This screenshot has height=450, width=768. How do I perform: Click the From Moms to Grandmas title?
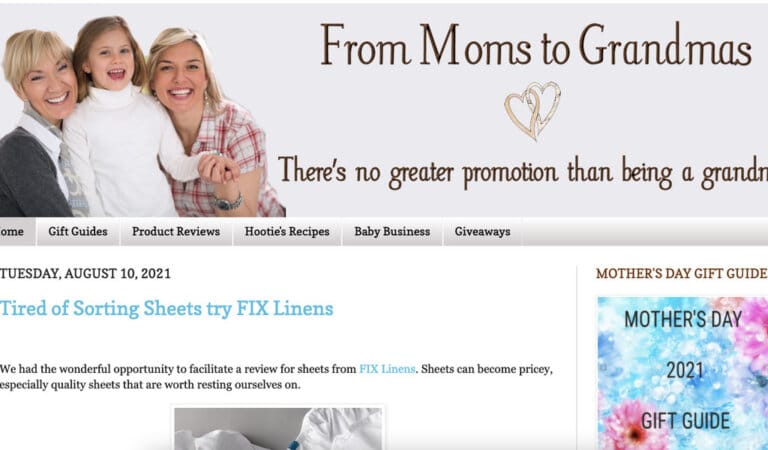tap(536, 45)
